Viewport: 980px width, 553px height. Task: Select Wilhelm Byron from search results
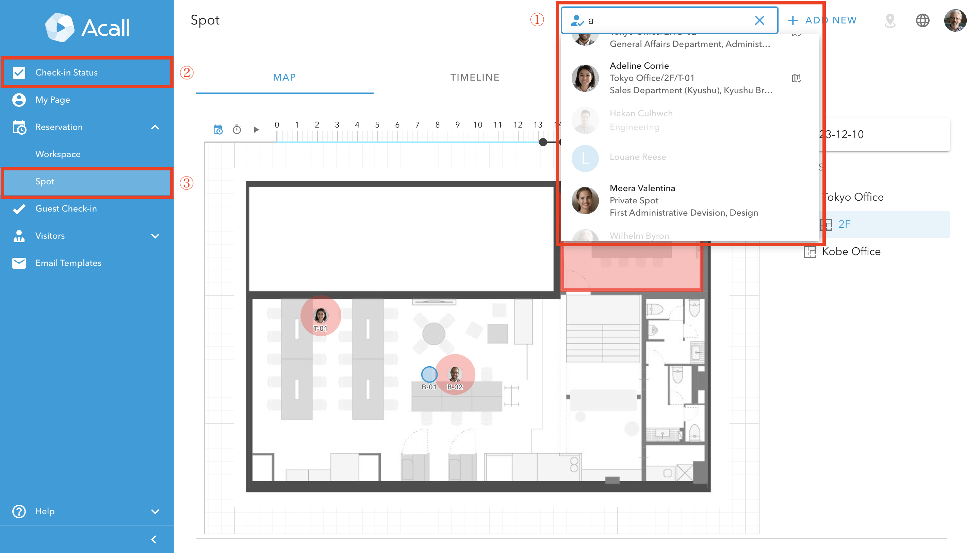pyautogui.click(x=689, y=235)
